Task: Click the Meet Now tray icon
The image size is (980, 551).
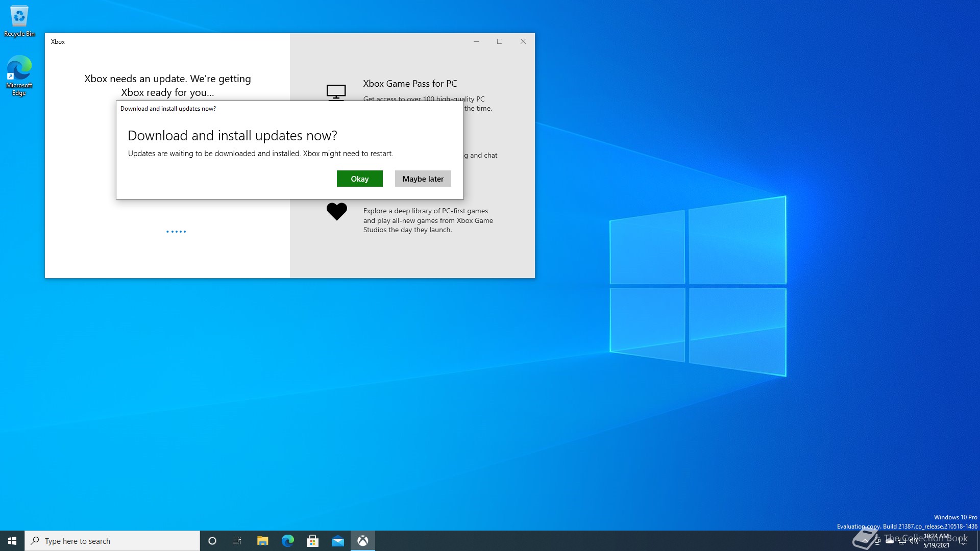Action: [x=877, y=541]
